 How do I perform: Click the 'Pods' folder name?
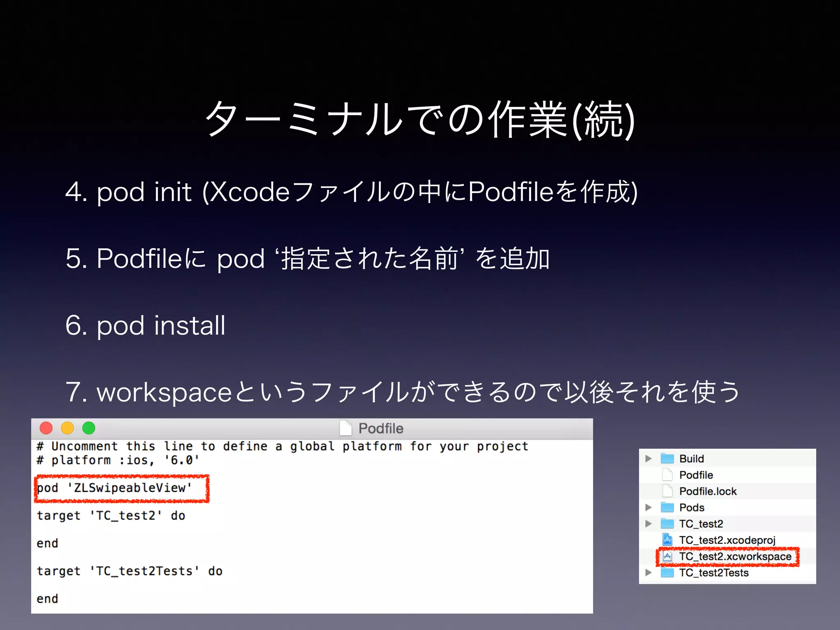692,507
